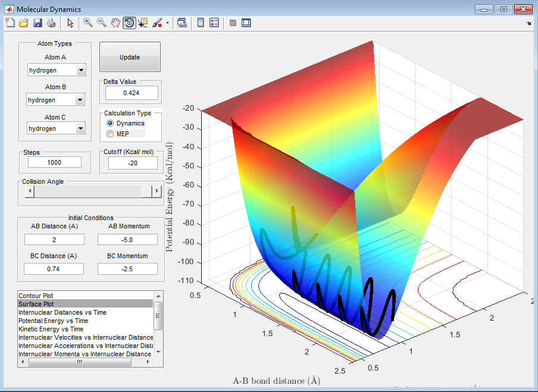Select the Zoom In magnifier tool
The image size is (538, 392).
(88, 23)
